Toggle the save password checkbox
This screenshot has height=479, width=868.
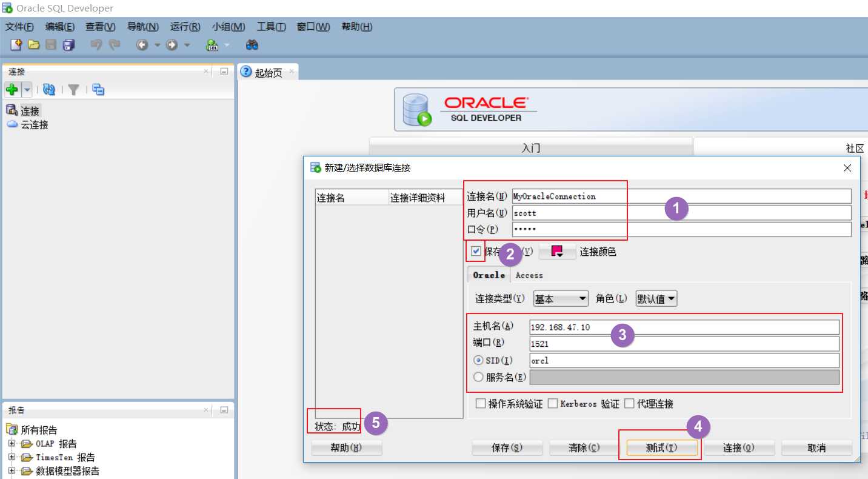pyautogui.click(x=476, y=250)
